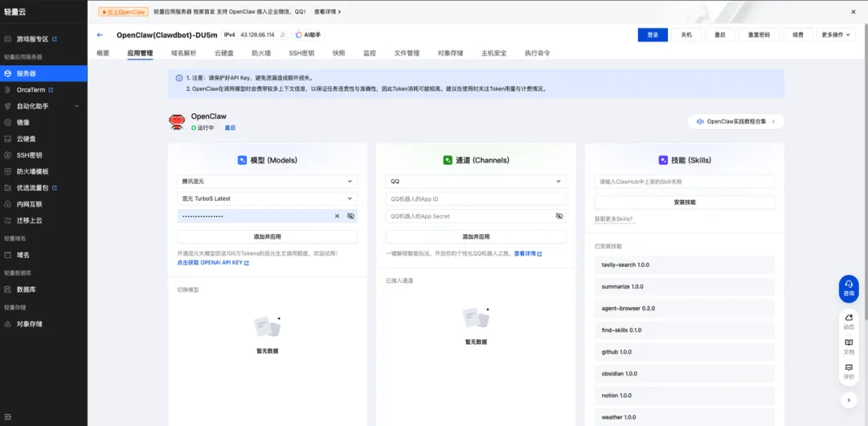Screen dimensions: 868x426
Task: Toggle visibility of the model API key
Action: [x=350, y=216]
